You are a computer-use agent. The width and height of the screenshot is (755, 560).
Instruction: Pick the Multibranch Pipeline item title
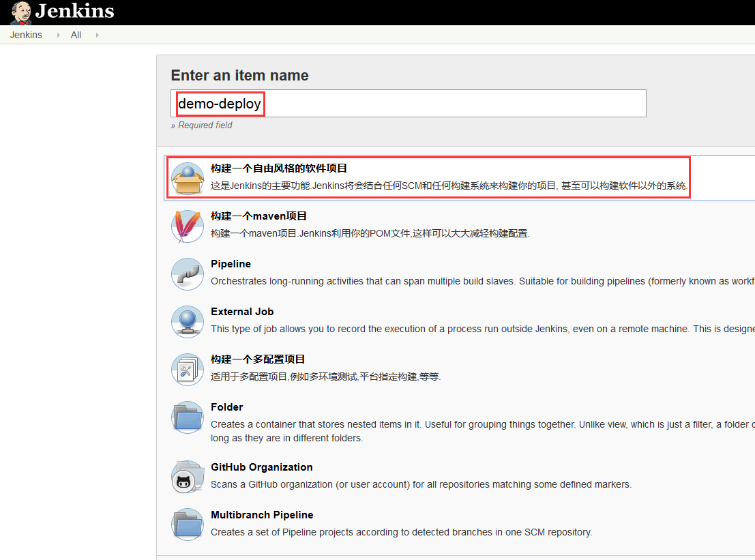(262, 515)
